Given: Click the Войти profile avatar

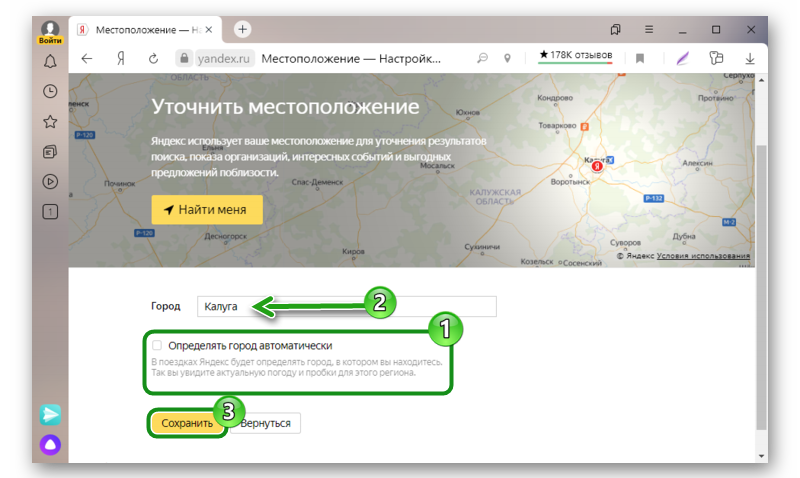Looking at the screenshot, I should click(50, 32).
